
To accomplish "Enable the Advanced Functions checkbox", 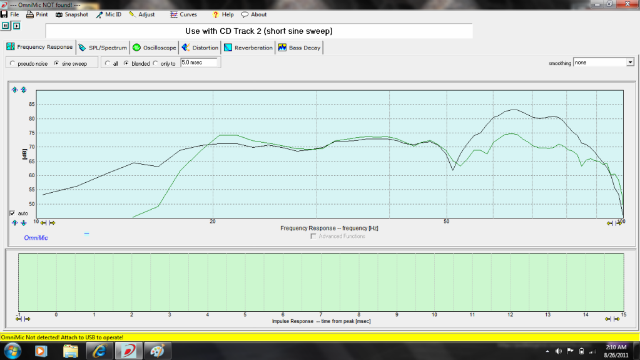I will [x=313, y=236].
